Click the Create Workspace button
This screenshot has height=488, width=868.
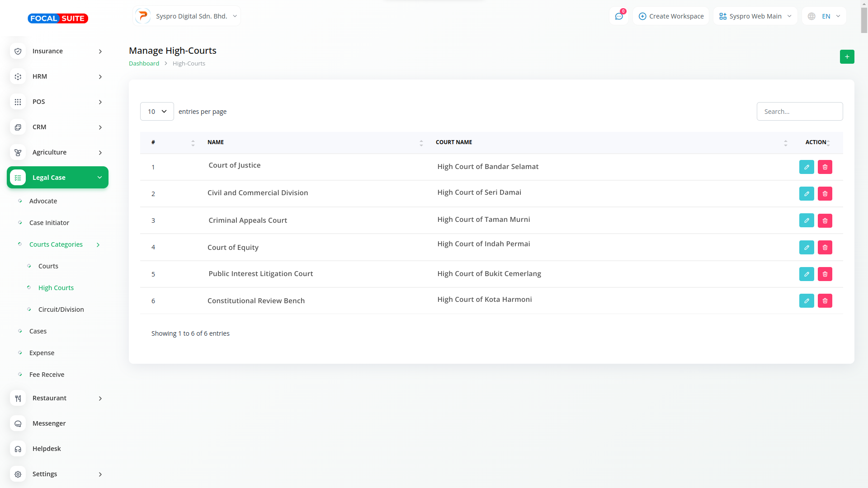tap(671, 16)
